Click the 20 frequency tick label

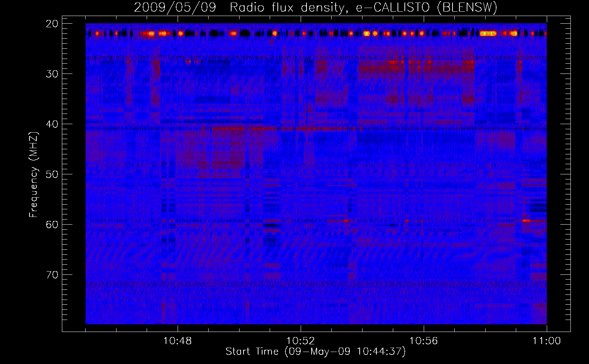(52, 24)
